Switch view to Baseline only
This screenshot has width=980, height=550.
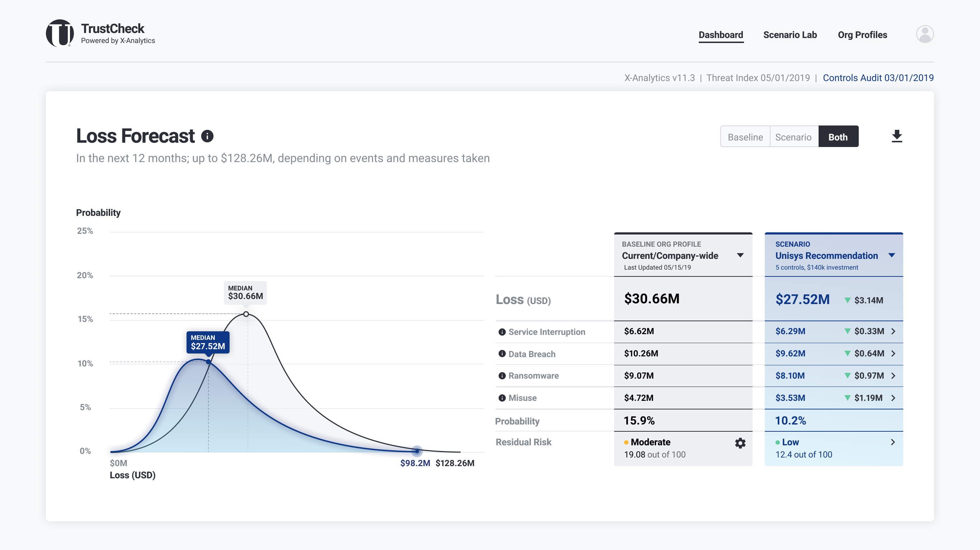pyautogui.click(x=745, y=137)
